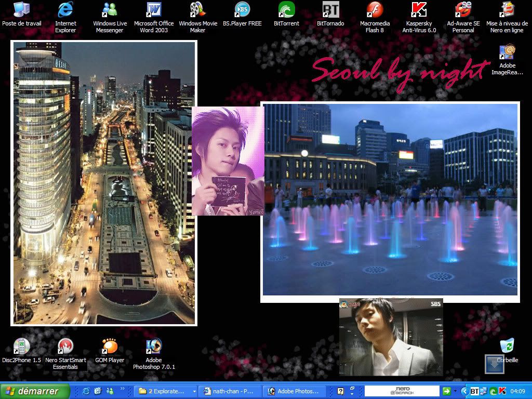Select Kaspersky Anti-Virus 6.0 desktop shortcut
The image size is (532, 399).
click(x=419, y=17)
